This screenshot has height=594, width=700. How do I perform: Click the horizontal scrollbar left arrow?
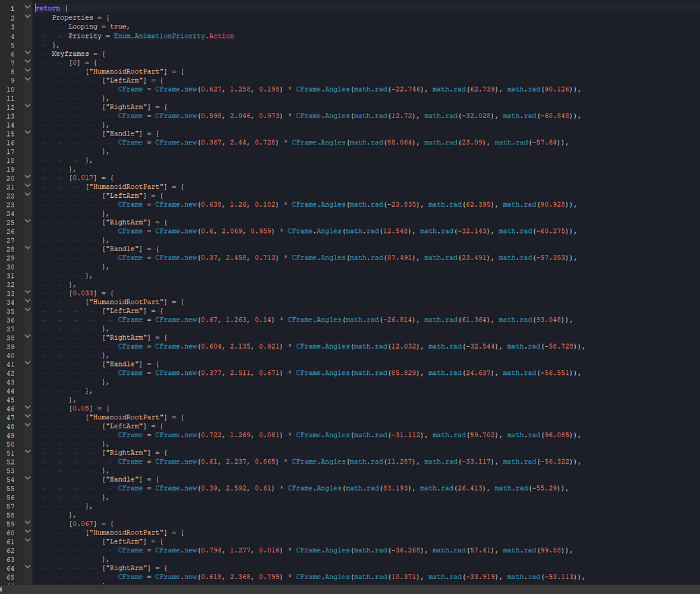tap(2, 589)
